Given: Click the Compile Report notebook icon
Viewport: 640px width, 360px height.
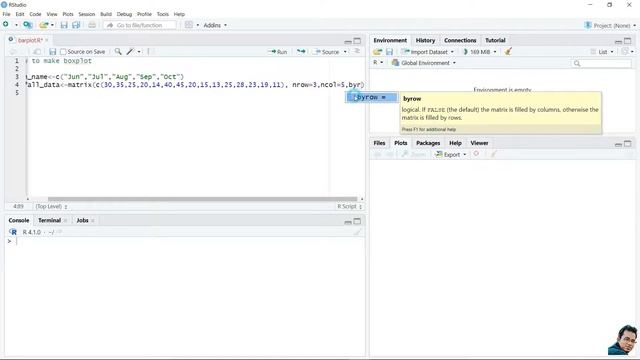Looking at the screenshot, I should click(149, 51).
